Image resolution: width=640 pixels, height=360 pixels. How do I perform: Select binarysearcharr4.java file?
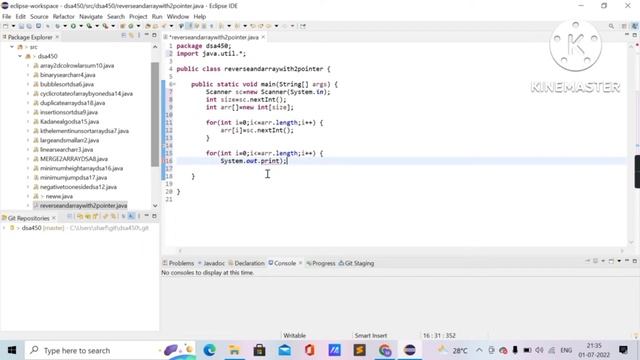67,75
